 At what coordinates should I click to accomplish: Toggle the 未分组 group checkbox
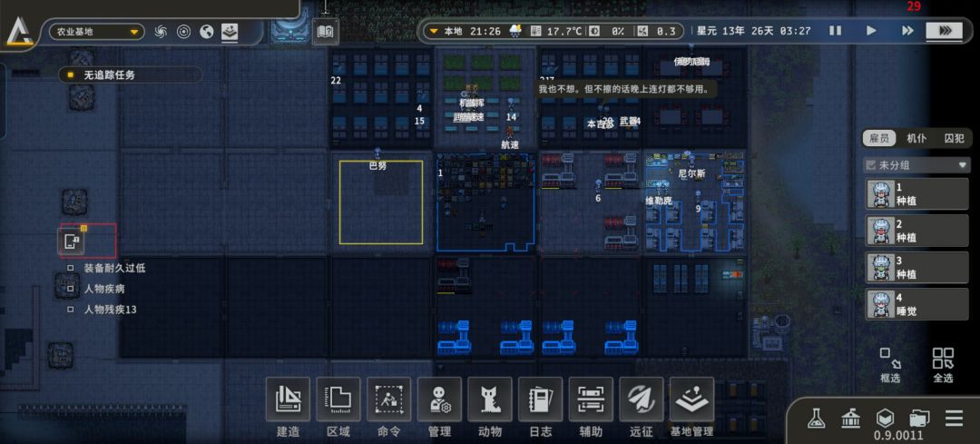coord(870,166)
